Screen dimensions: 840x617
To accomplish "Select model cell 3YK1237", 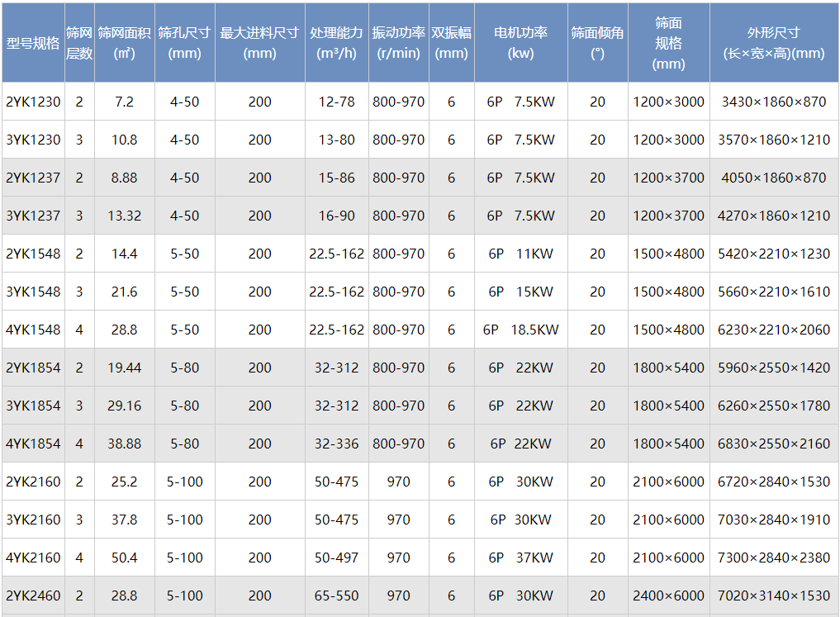I will (33, 216).
